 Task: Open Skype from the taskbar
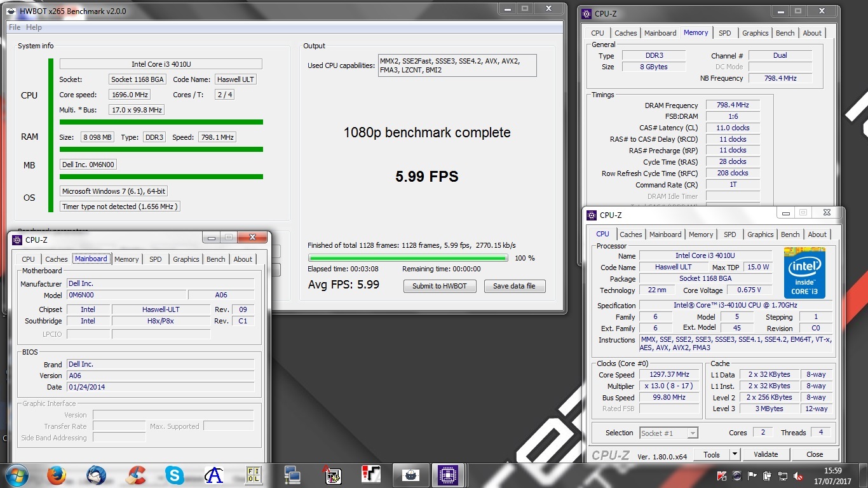pos(175,475)
